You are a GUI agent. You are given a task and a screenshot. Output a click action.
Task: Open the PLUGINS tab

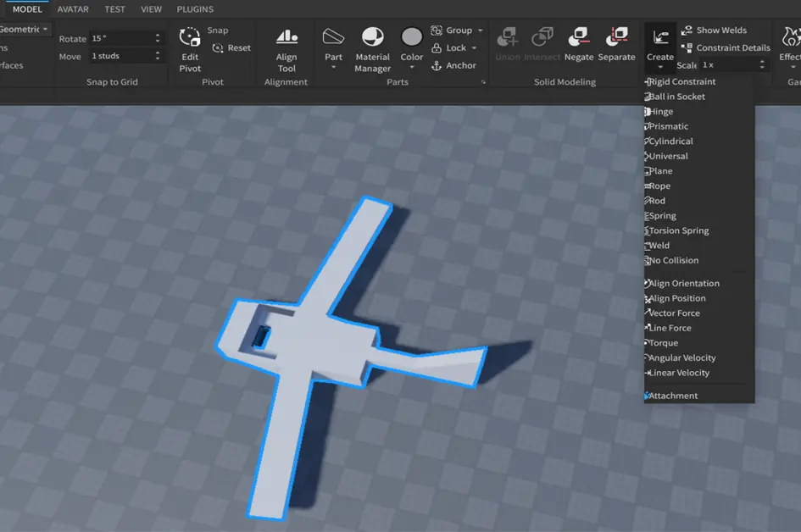tap(195, 9)
